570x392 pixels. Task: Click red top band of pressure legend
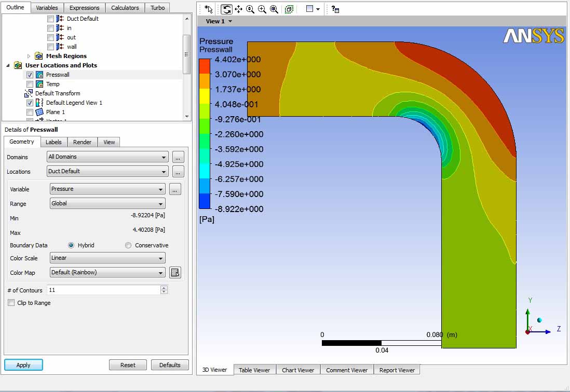tap(205, 66)
